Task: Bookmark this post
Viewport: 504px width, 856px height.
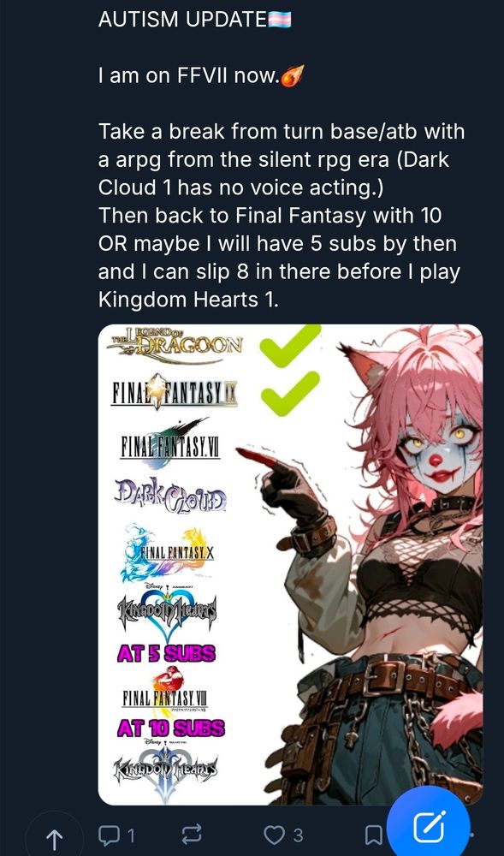Action: click(x=373, y=834)
